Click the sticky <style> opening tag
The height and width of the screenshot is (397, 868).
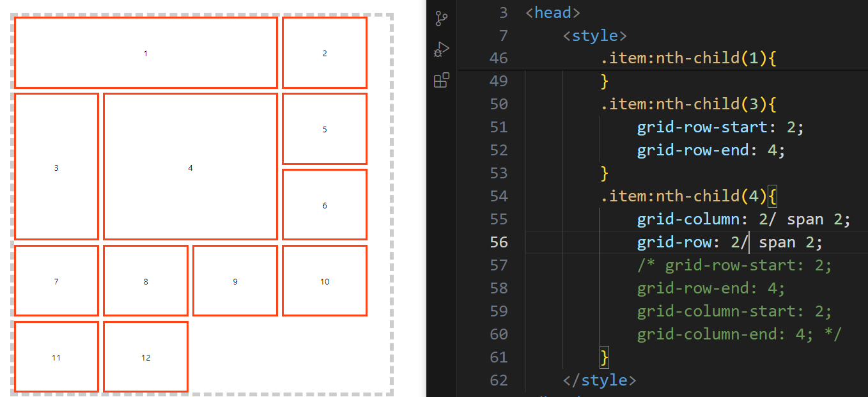pyautogui.click(x=595, y=35)
